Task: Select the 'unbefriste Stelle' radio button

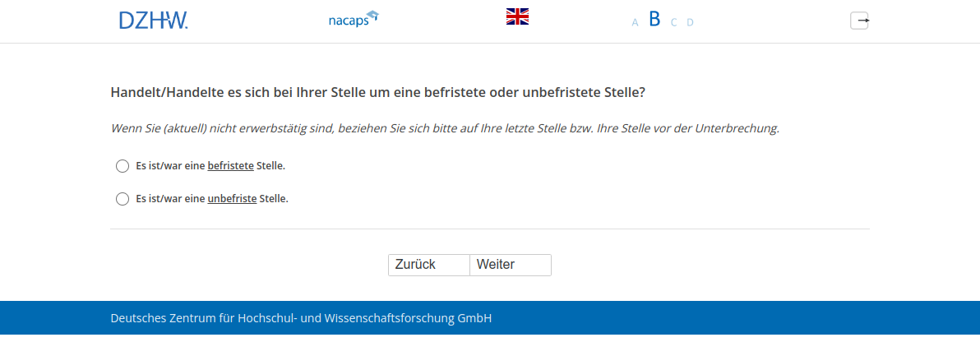Action: [122, 199]
